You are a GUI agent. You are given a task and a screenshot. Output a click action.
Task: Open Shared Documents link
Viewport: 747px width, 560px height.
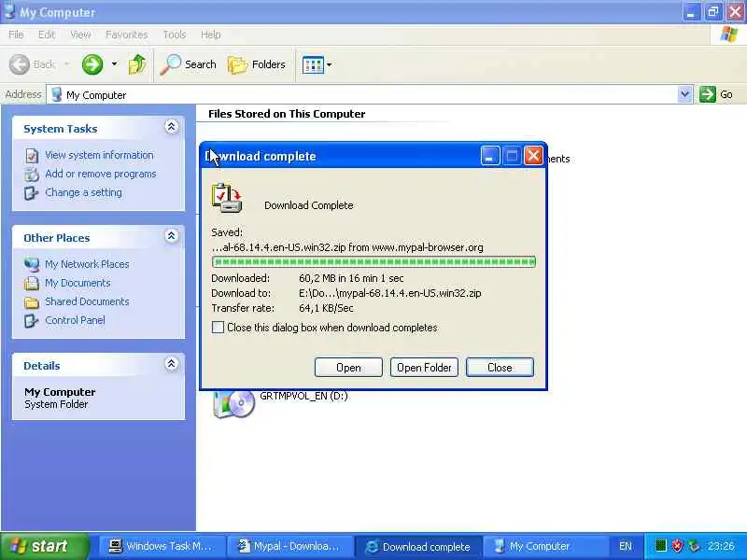pos(87,301)
